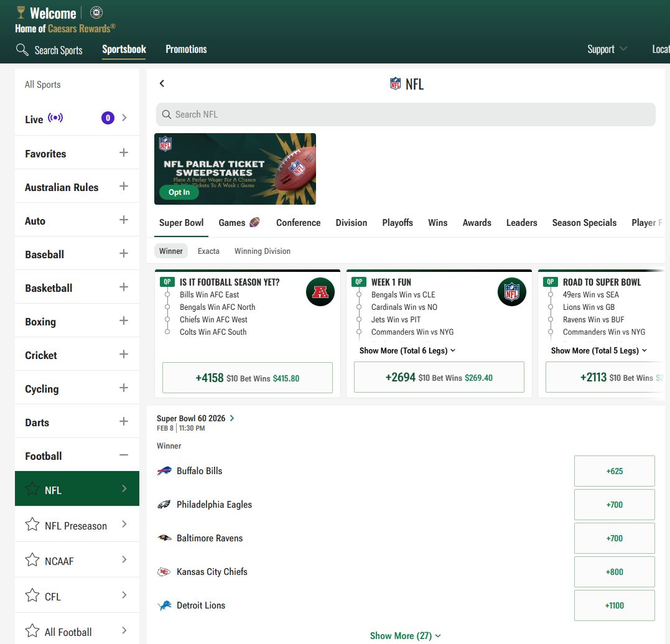Select Kansas City Chiefs +800 odds

pos(614,572)
